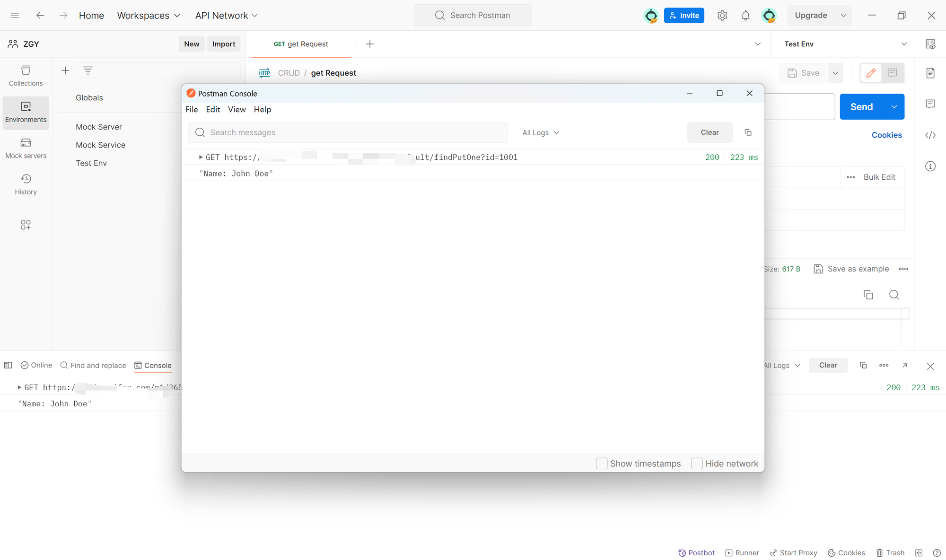Image resolution: width=946 pixels, height=560 pixels.
Task: Pop out the bottom console panel
Action: 904,365
